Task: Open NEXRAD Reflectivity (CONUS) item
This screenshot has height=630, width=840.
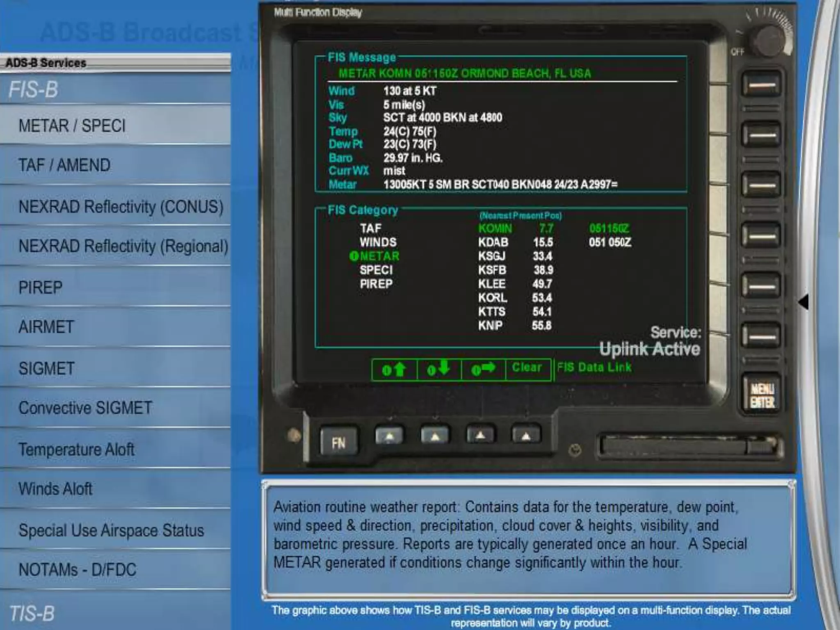Action: pos(121,207)
